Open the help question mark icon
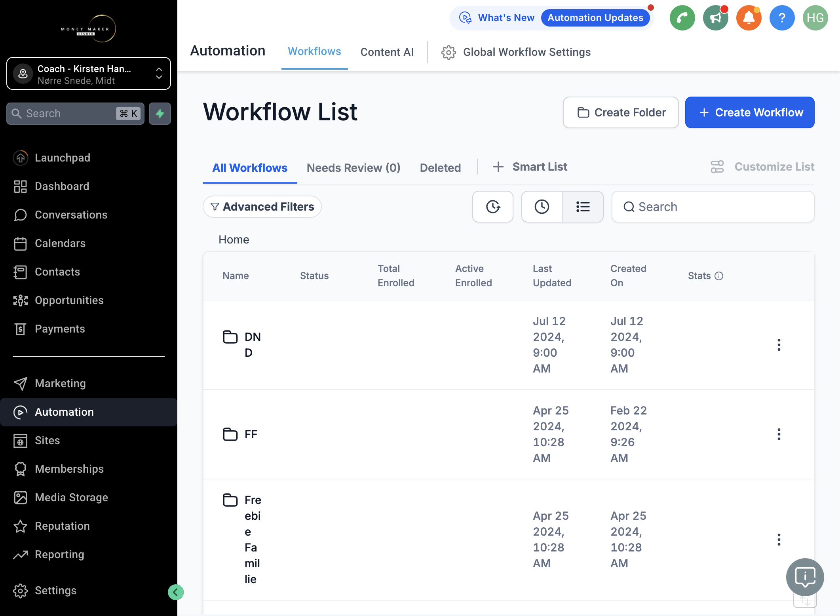The height and width of the screenshot is (616, 840). (x=782, y=18)
